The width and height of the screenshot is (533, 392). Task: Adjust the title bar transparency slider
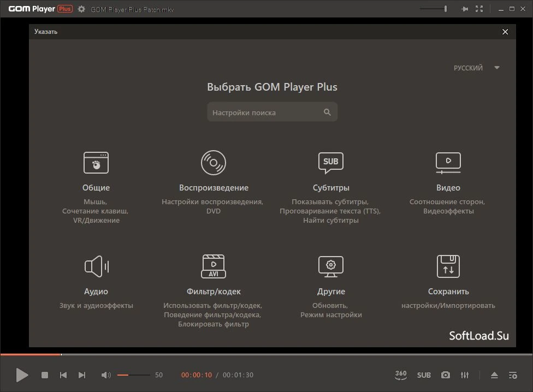tap(434, 9)
